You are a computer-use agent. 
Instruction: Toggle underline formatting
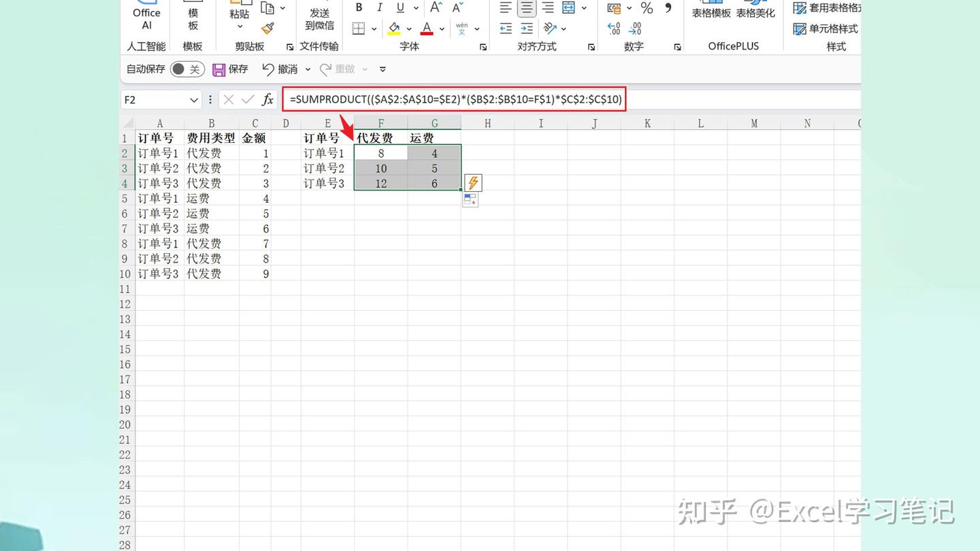[402, 7]
